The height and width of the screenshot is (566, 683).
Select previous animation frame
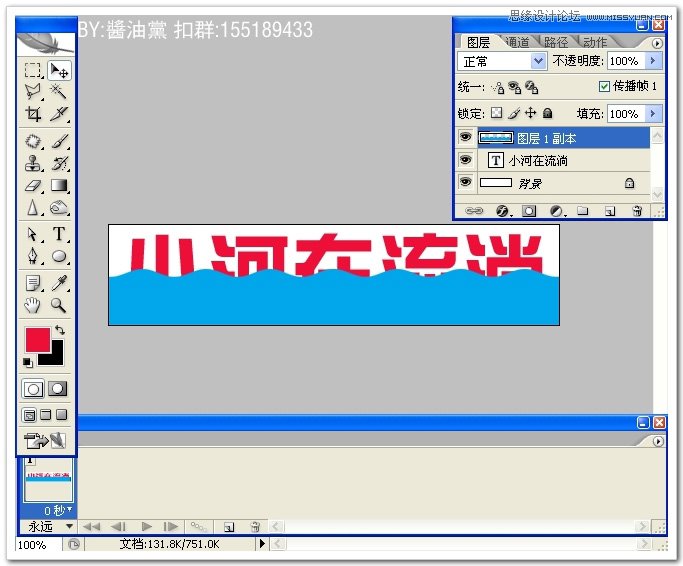pyautogui.click(x=118, y=526)
